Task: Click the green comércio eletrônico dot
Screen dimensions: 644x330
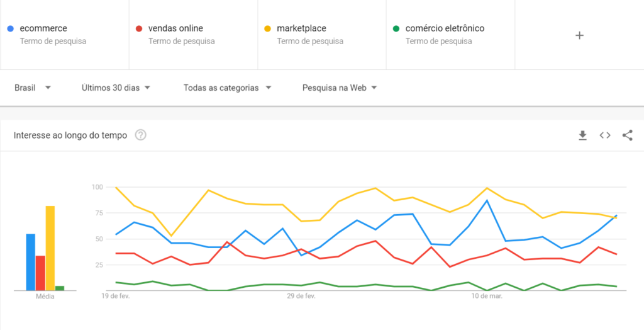Action: pos(396,28)
